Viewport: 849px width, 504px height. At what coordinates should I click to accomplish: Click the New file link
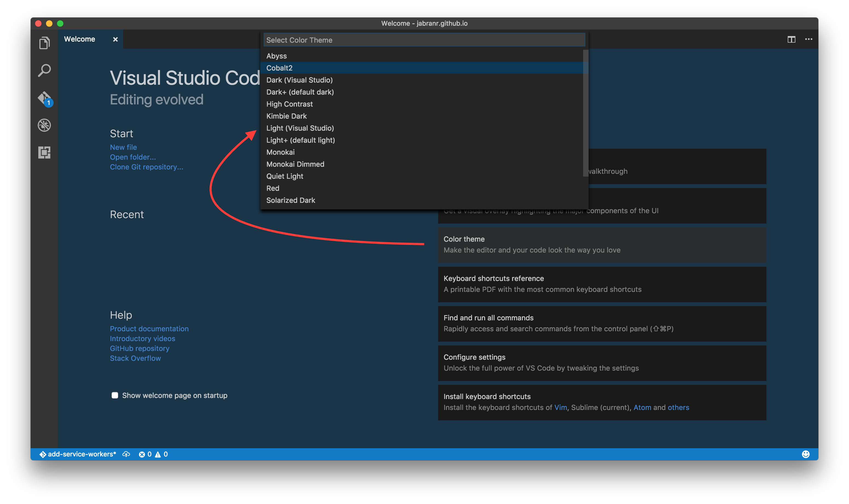pyautogui.click(x=123, y=147)
